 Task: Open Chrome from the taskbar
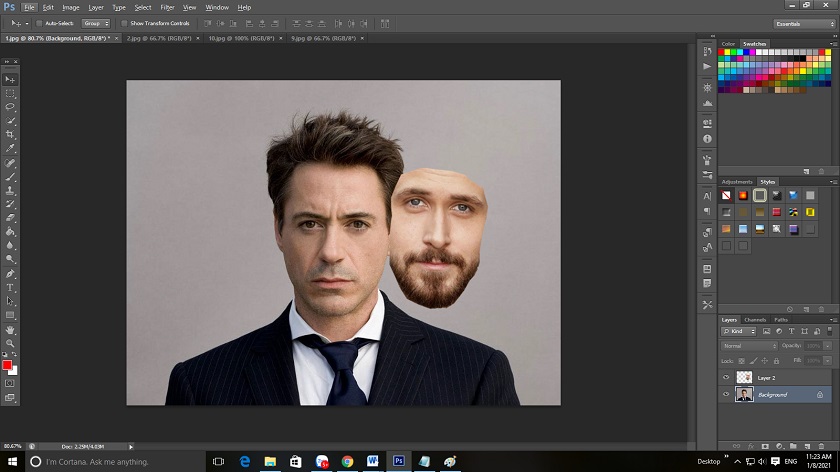pyautogui.click(x=347, y=461)
